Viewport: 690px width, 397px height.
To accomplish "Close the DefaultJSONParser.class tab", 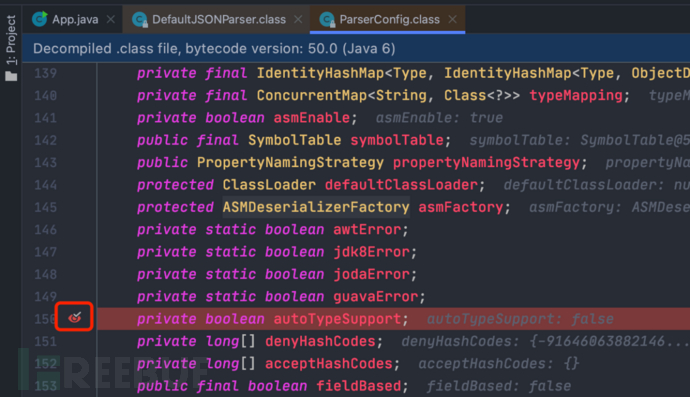I will [x=298, y=19].
